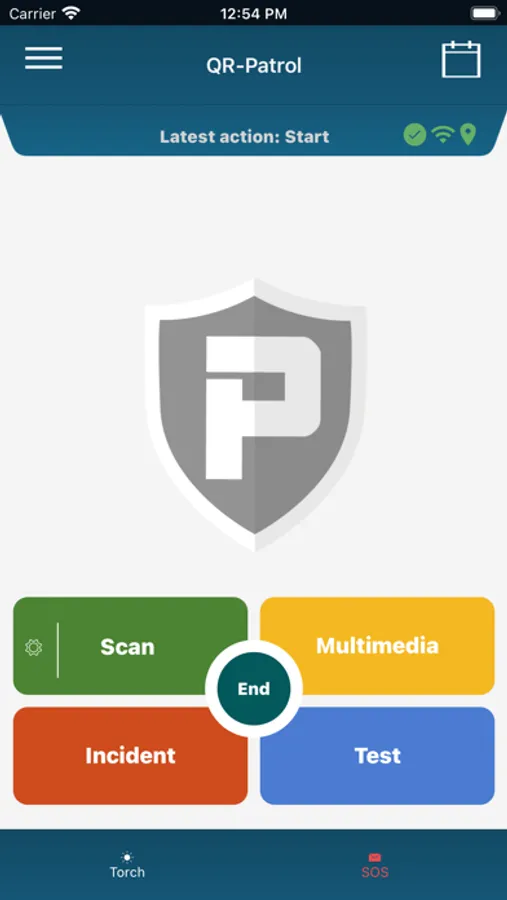
Task: Tap the Carrier Wi-Fi status bar icon
Action: (x=71, y=13)
